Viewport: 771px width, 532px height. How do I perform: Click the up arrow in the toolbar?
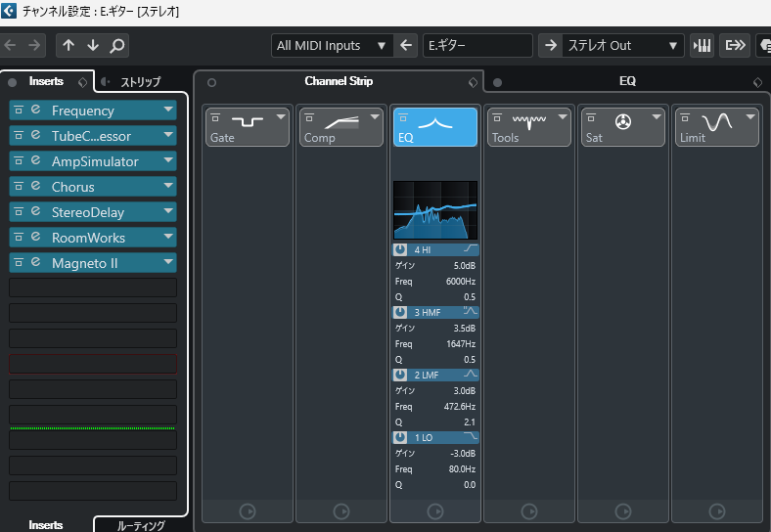pyautogui.click(x=68, y=45)
